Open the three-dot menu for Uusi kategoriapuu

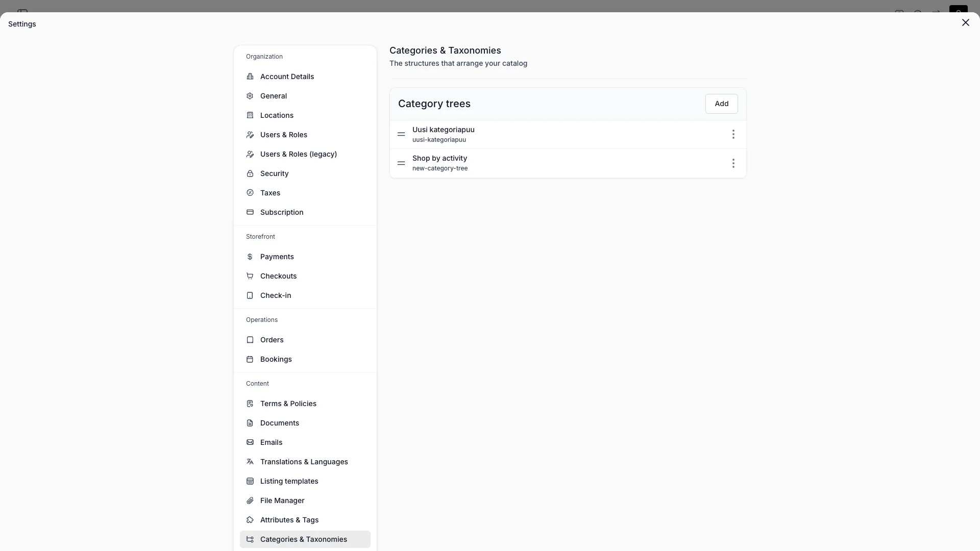click(733, 134)
